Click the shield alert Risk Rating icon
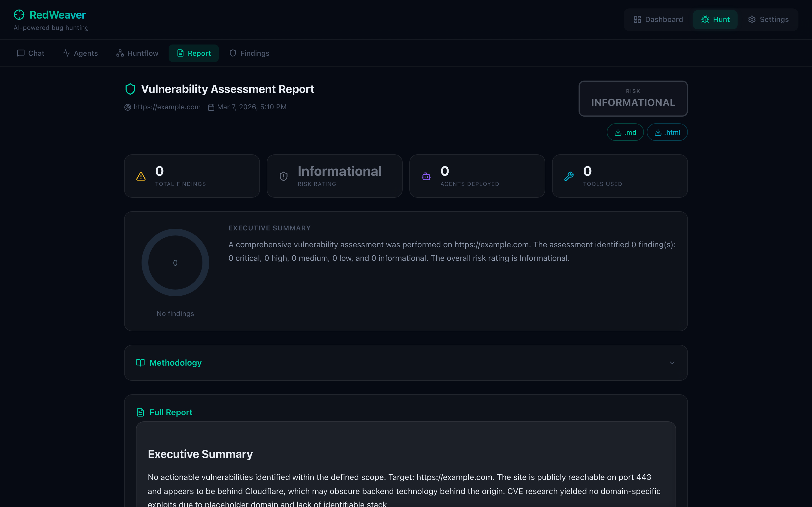Viewport: 812px width, 507px height. [284, 176]
